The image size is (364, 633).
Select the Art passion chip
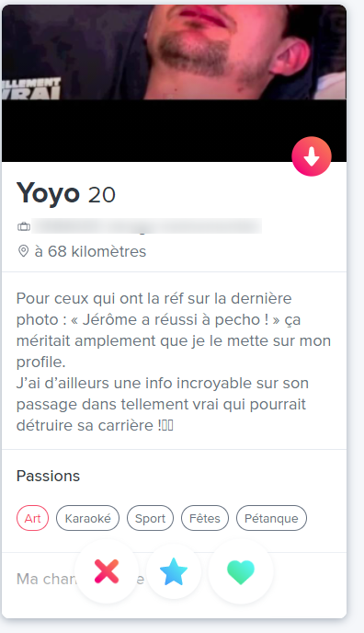coord(33,518)
